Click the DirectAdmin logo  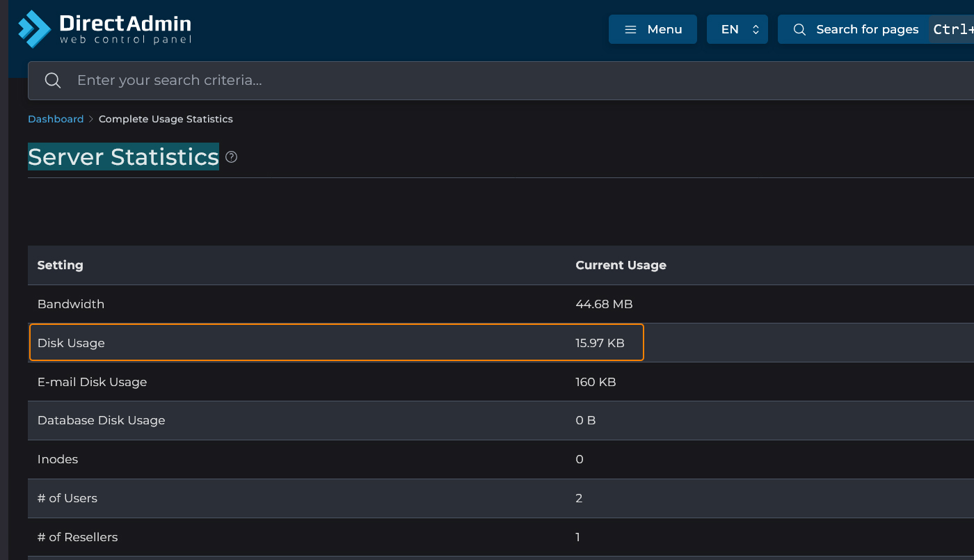[104, 29]
